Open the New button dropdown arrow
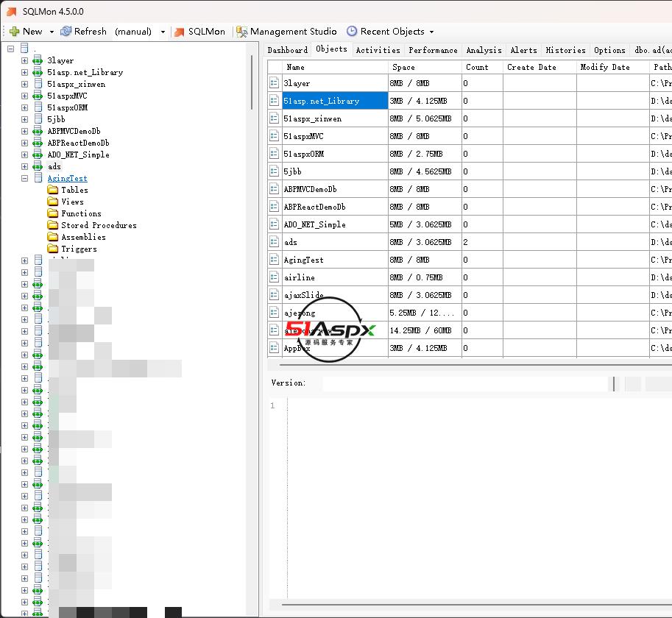The height and width of the screenshot is (618, 672). coord(52,32)
